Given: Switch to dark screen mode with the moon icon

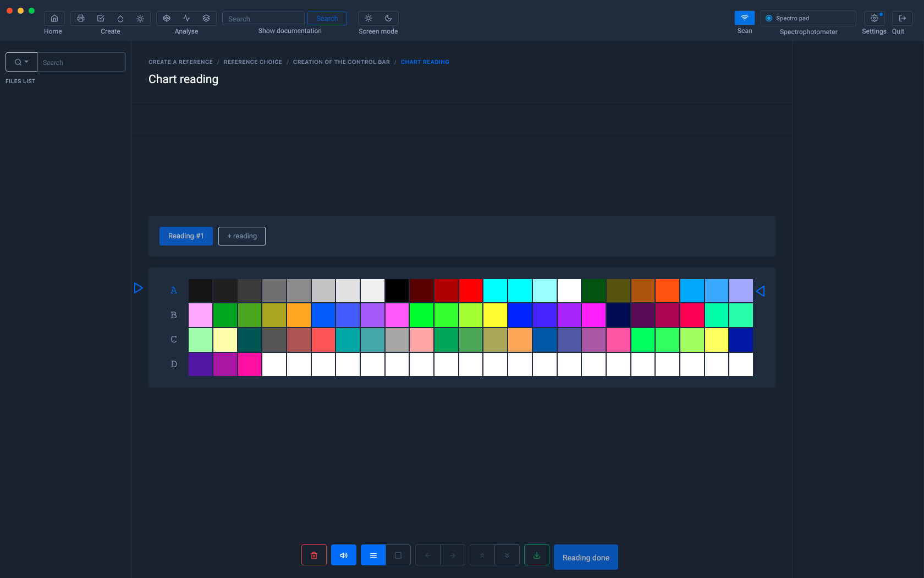Looking at the screenshot, I should point(388,18).
